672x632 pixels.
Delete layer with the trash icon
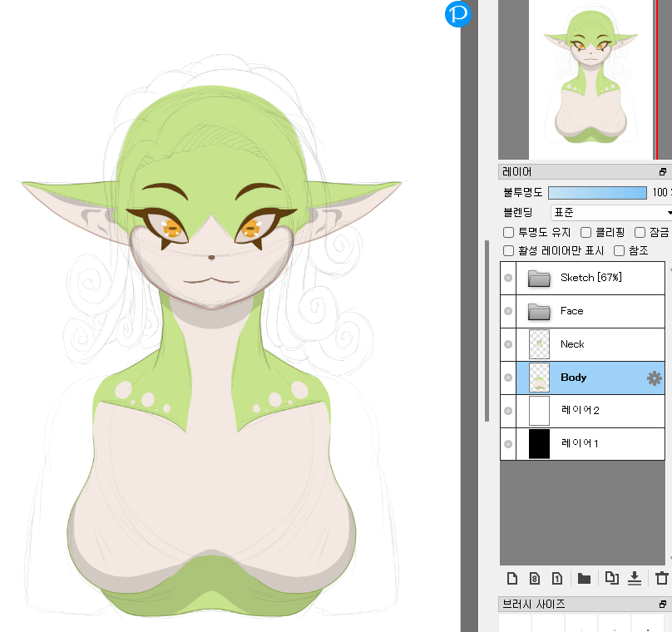662,578
